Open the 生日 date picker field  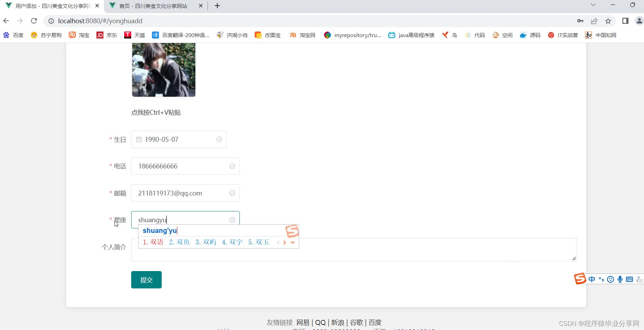tap(179, 139)
